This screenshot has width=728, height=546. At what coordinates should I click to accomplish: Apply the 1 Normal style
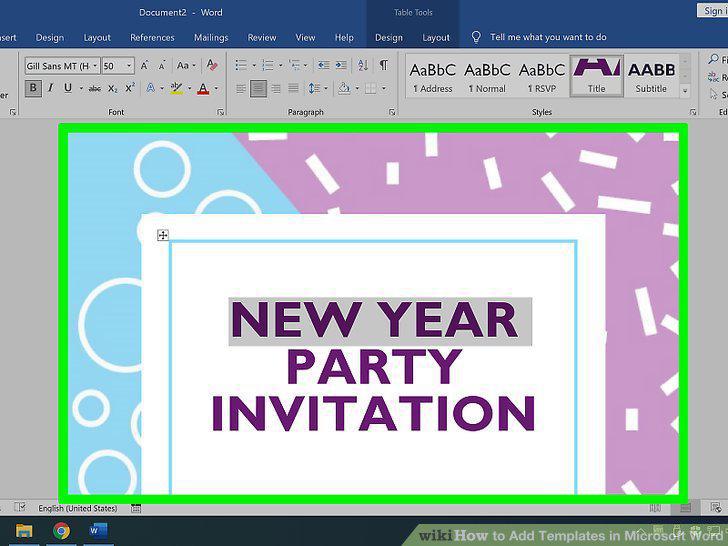(x=487, y=76)
